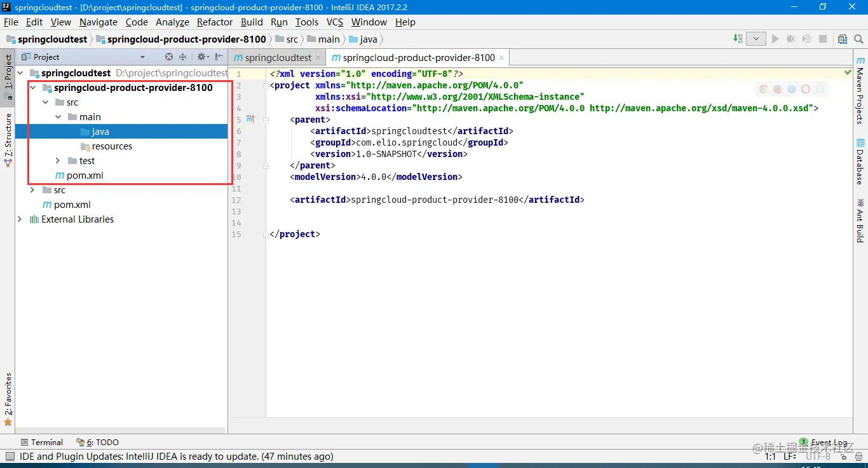This screenshot has height=468, width=868.
Task: Open the Favorites side tool tab
Action: [8, 399]
